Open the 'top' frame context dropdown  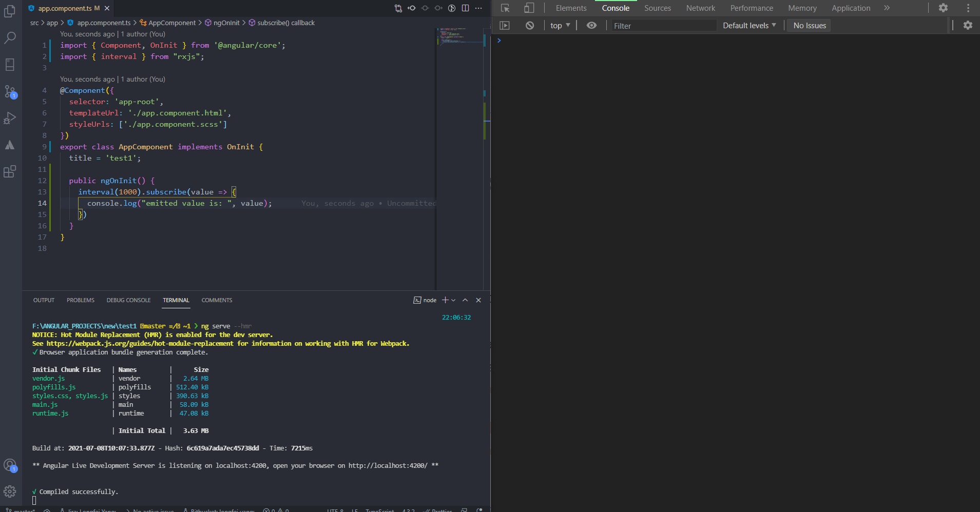[x=559, y=25]
